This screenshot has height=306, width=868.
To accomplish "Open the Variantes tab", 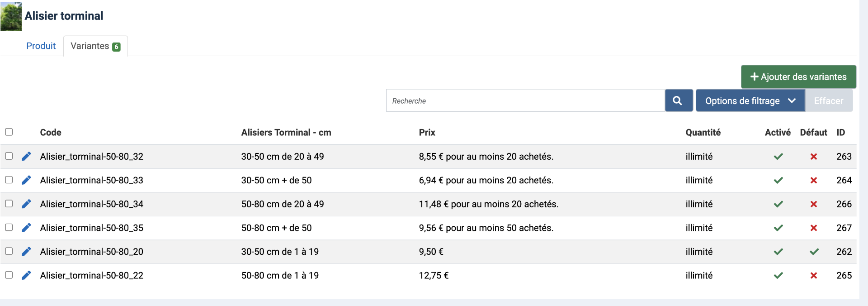I will (95, 46).
